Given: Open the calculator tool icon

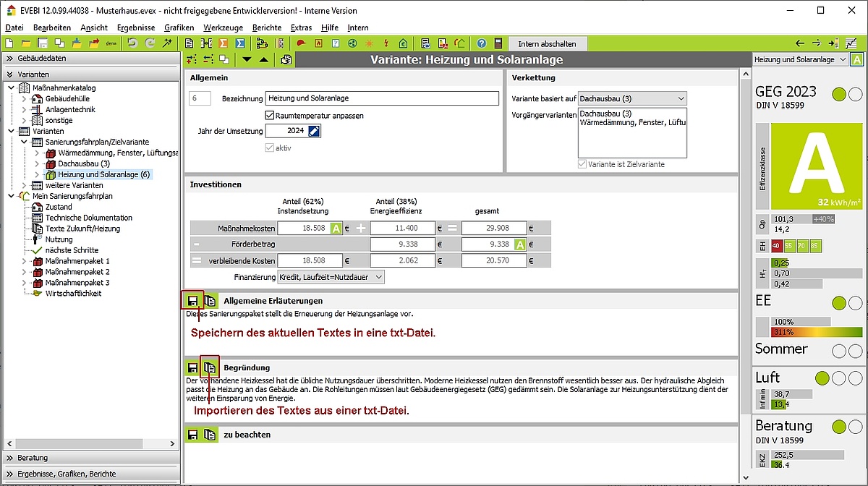Looking at the screenshot, I should [498, 43].
